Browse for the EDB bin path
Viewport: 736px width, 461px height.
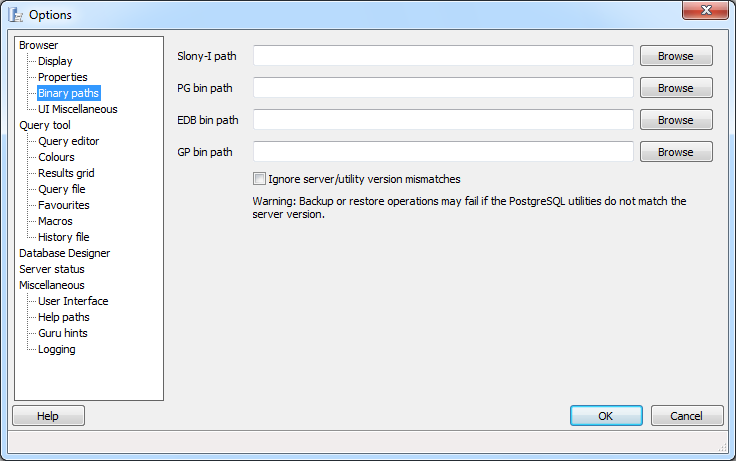(676, 120)
